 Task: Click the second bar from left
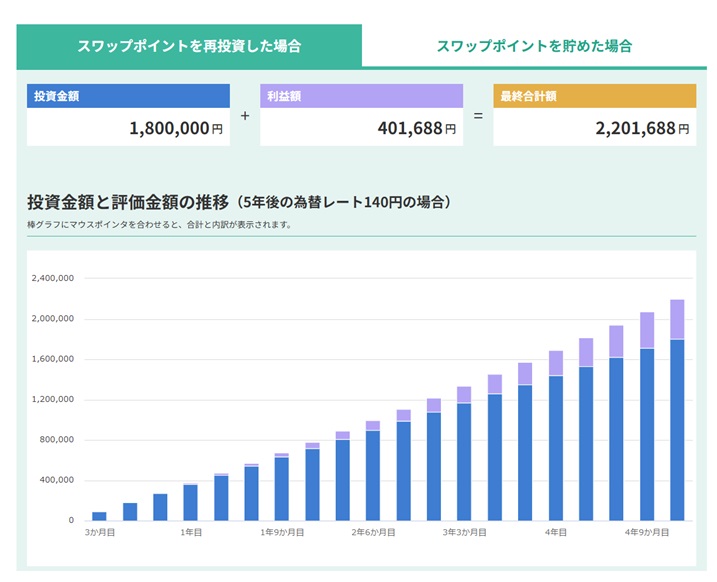130,512
